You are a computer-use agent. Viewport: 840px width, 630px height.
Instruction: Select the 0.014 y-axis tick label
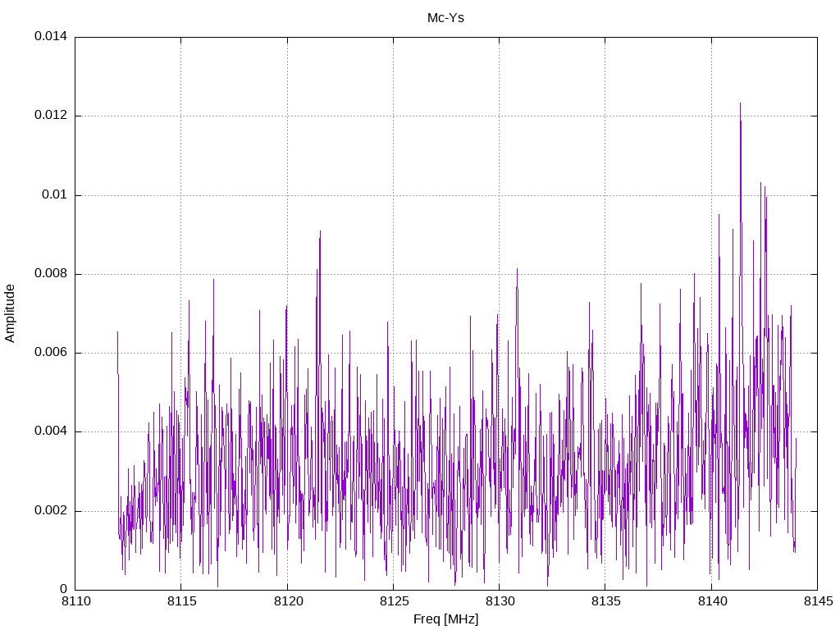click(x=50, y=37)
